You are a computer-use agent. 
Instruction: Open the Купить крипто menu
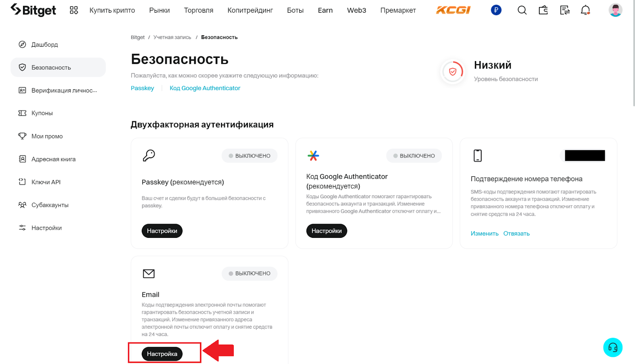[x=112, y=10]
